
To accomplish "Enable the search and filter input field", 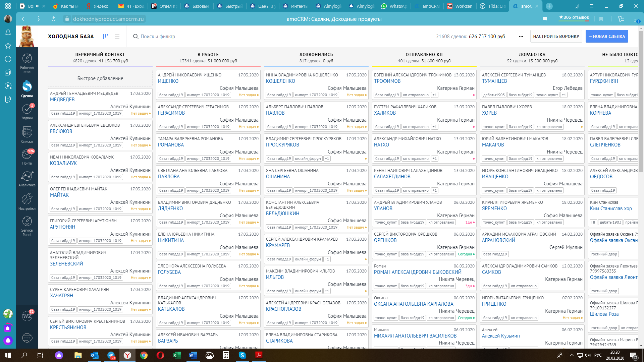I will click(x=157, y=36).
